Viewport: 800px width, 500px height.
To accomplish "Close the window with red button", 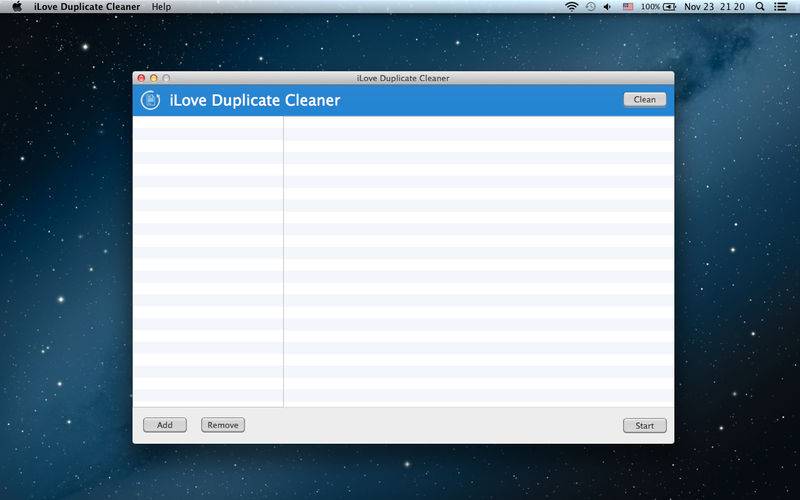I will click(x=141, y=78).
